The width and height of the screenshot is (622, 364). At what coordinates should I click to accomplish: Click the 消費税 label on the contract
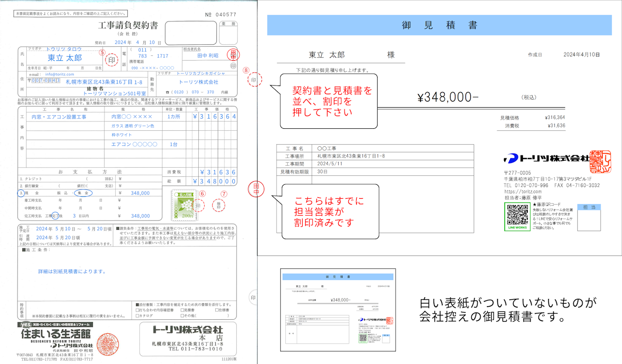tap(174, 172)
